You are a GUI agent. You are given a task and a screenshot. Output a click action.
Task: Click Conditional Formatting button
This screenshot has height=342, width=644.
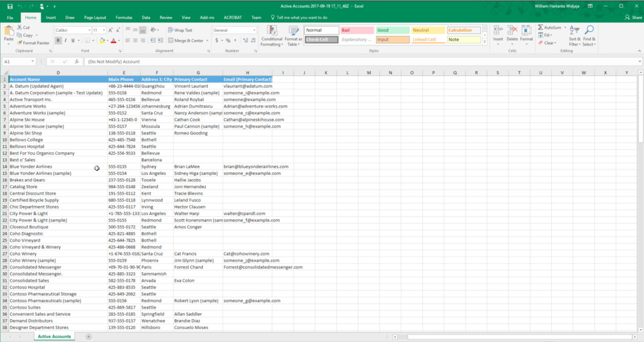(x=272, y=35)
